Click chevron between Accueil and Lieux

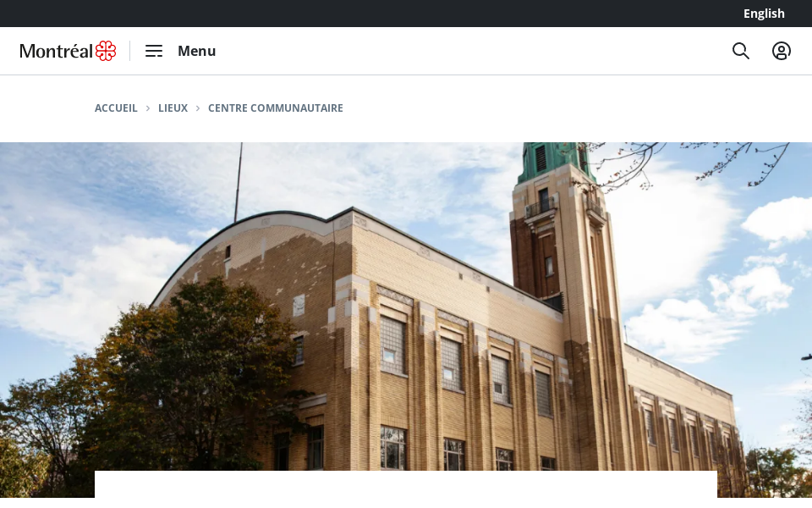[148, 108]
